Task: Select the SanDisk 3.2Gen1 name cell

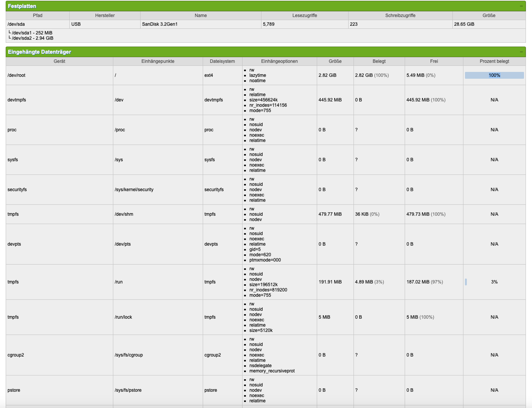Action: pyautogui.click(x=201, y=24)
